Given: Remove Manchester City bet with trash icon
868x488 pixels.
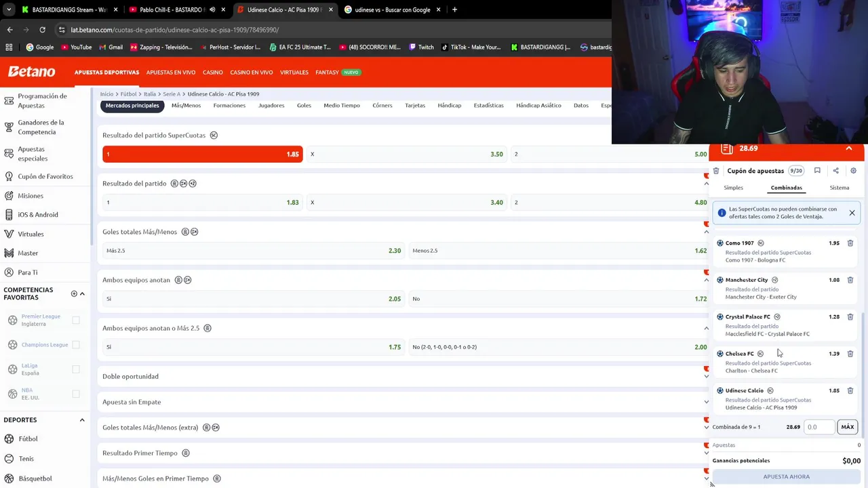Looking at the screenshot, I should coord(850,280).
